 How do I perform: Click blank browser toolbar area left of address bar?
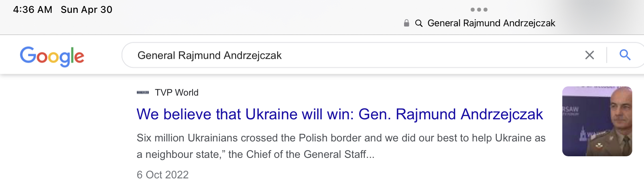pos(241,22)
